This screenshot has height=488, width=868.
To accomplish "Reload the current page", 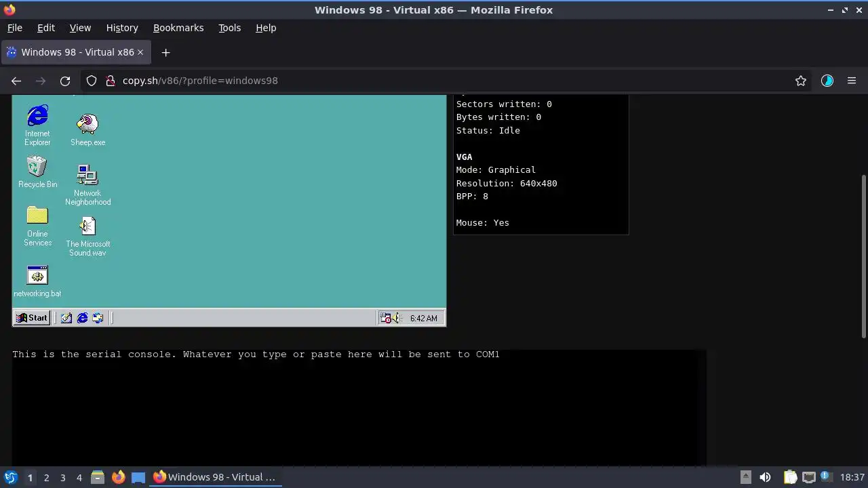I will 65,81.
